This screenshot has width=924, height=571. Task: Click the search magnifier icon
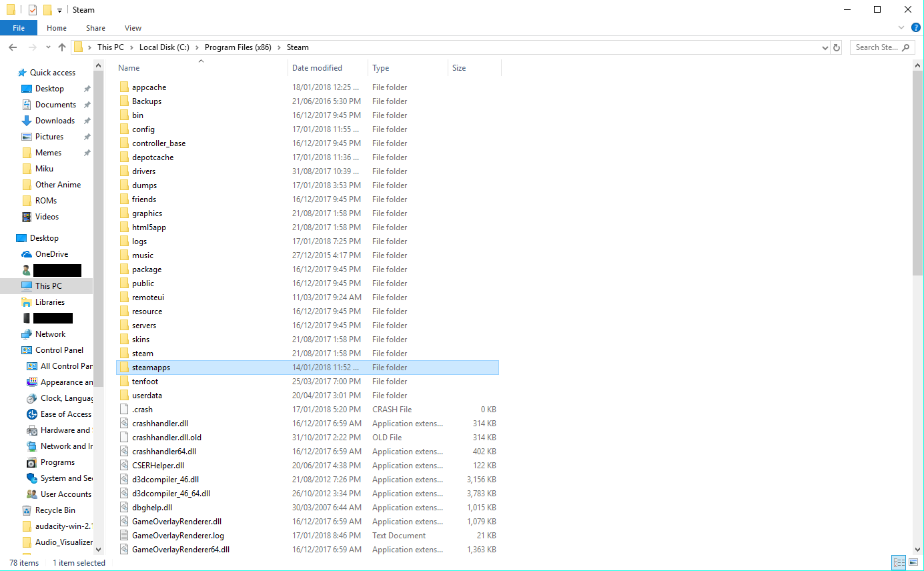tap(906, 47)
